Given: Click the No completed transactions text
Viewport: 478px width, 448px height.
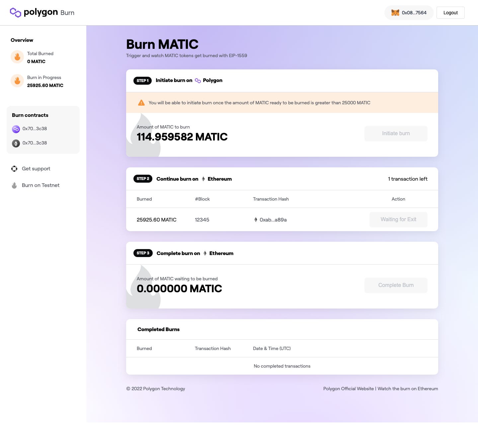Looking at the screenshot, I should pyautogui.click(x=282, y=366).
